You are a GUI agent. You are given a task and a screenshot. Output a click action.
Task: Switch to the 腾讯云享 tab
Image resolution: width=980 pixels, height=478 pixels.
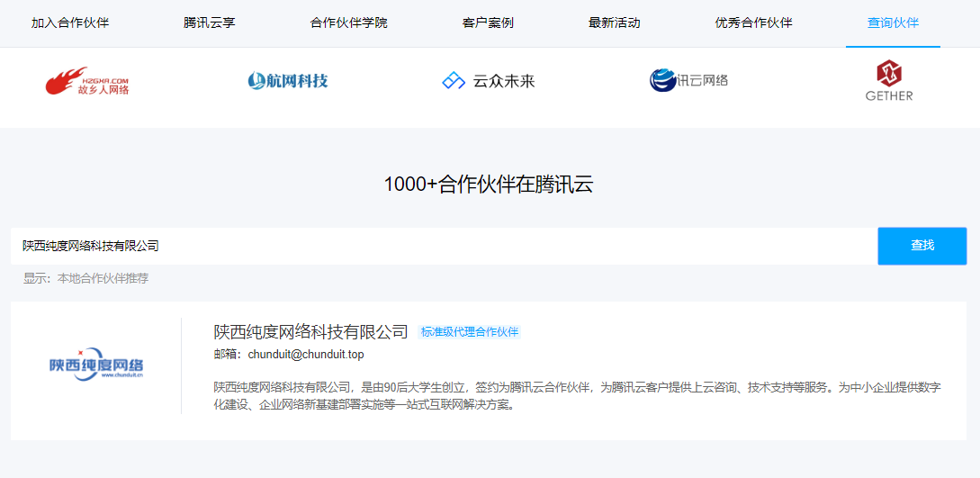coord(210,23)
